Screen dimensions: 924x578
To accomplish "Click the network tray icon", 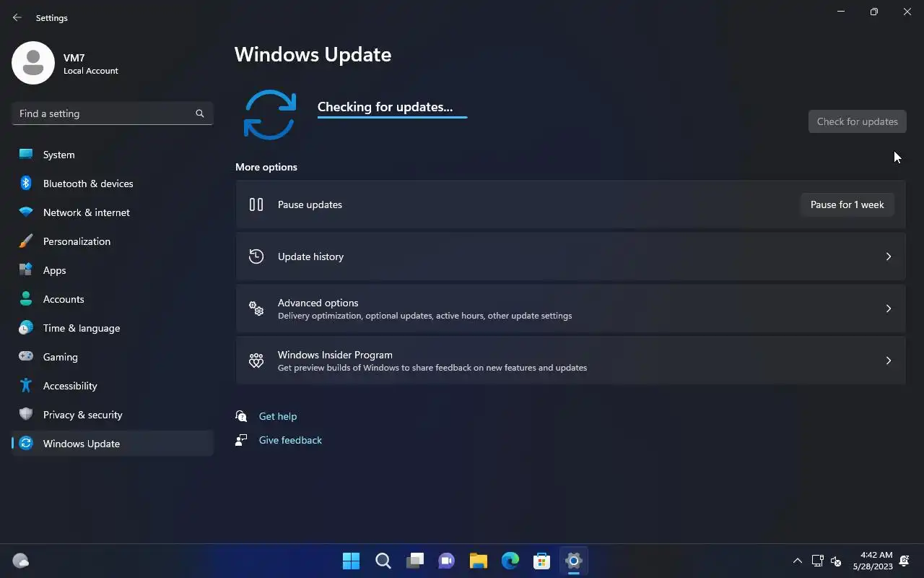I will [x=818, y=561].
